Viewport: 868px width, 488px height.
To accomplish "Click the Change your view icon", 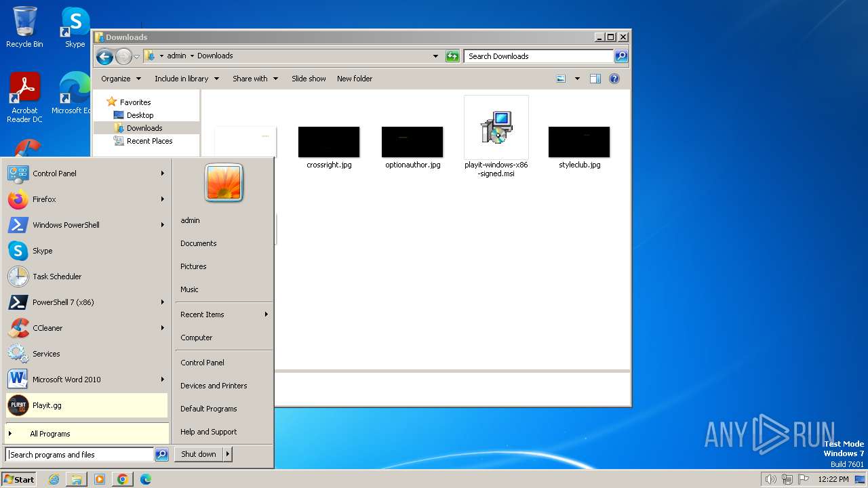I will 561,79.
